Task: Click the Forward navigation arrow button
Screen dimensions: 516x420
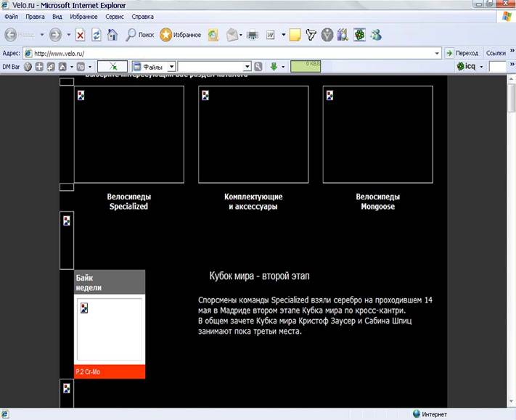Action: 55,35
